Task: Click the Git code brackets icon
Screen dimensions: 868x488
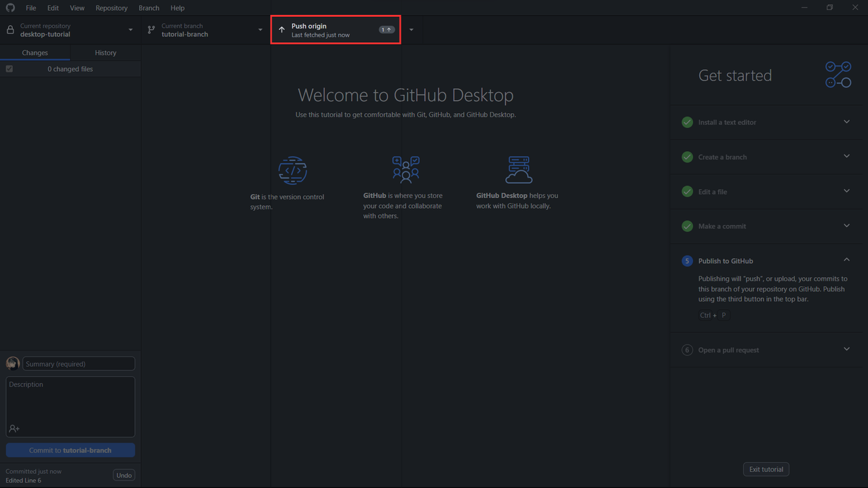Action: [x=293, y=171]
